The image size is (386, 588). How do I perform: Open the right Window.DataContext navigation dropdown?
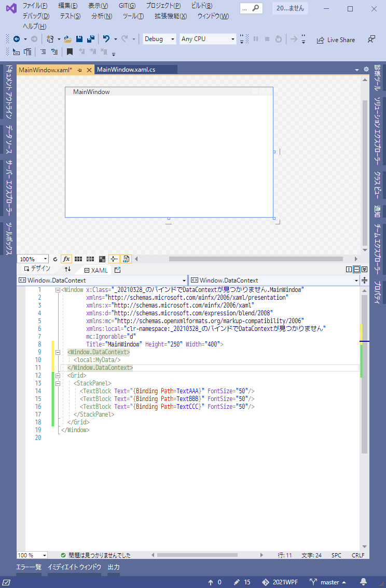pos(274,280)
